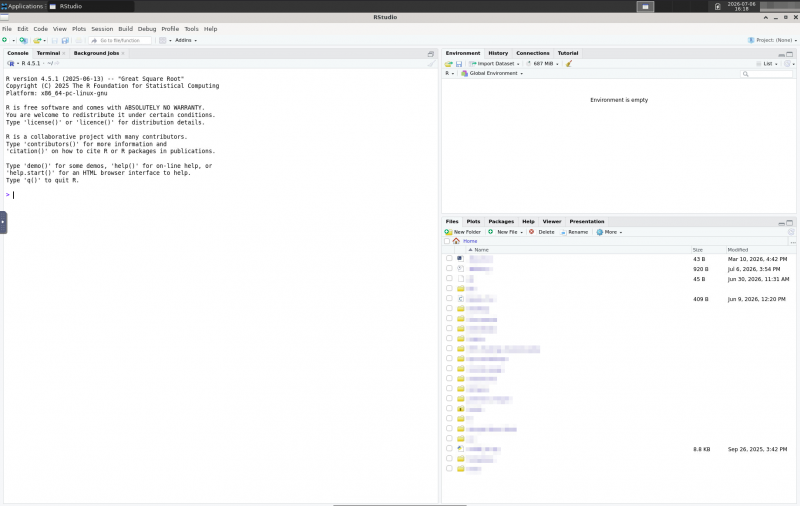Close the Terminal tab with its x

click(x=63, y=53)
